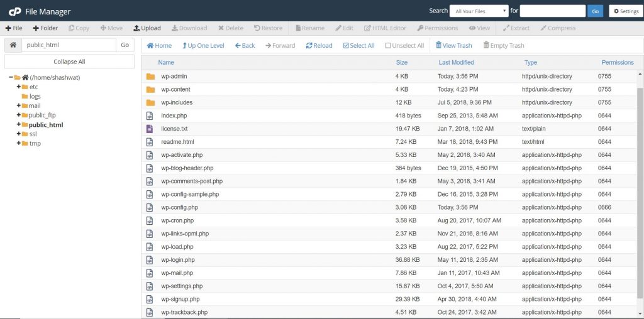This screenshot has width=644, height=319.
Task: Sort by Permissions column header
Action: [x=618, y=62]
